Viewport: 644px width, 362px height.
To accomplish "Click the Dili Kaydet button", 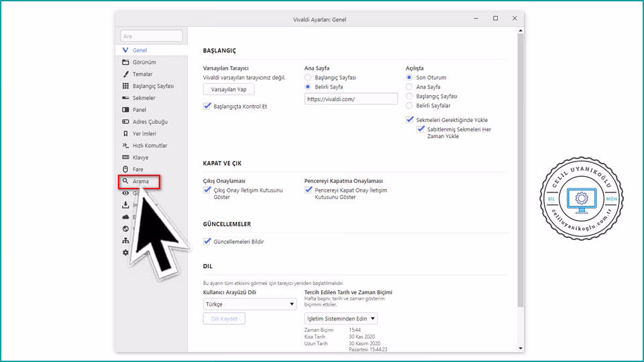I will (x=224, y=319).
